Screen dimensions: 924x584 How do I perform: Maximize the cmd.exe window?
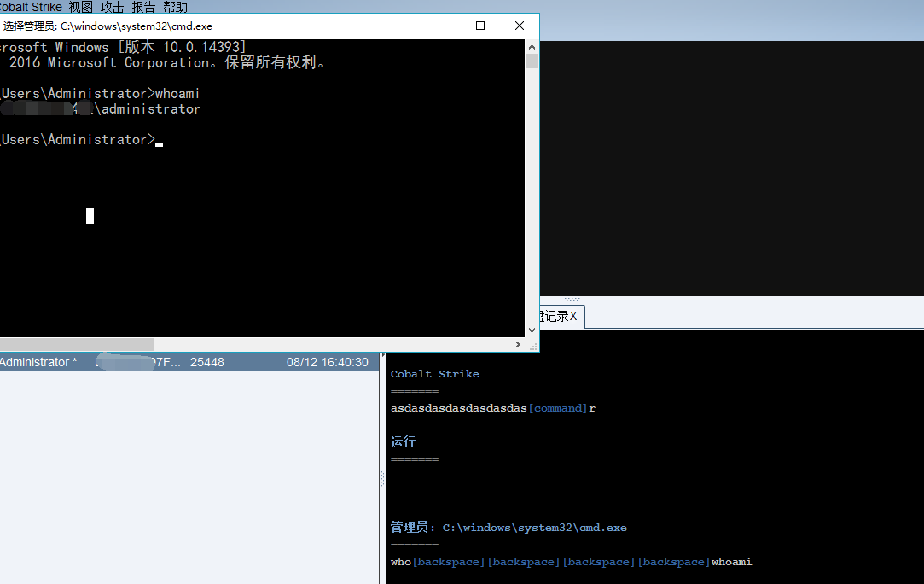pyautogui.click(x=480, y=26)
